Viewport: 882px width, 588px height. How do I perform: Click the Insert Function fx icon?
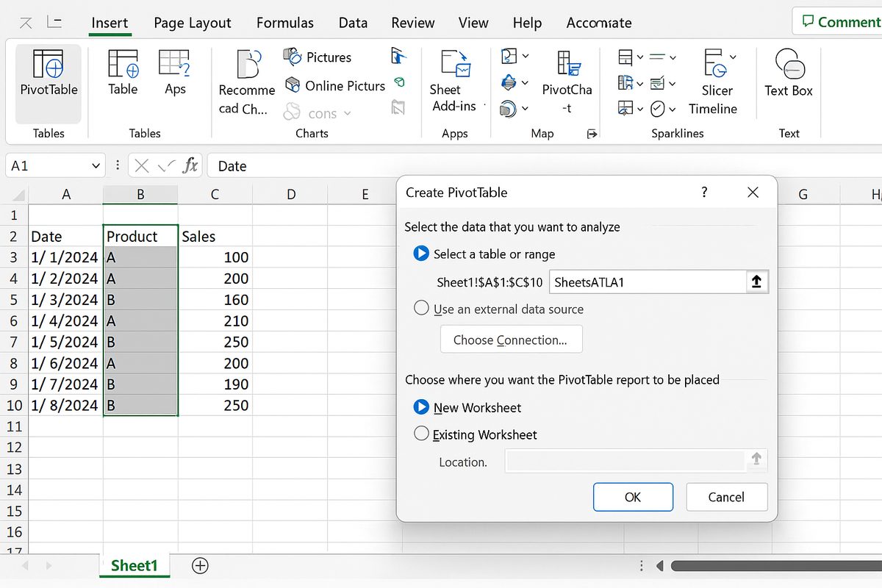pos(190,165)
